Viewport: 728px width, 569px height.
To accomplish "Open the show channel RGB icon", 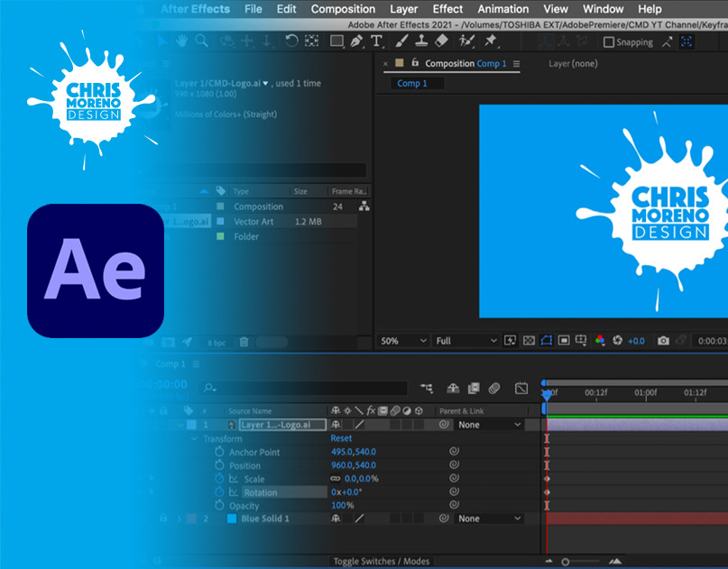I will pyautogui.click(x=600, y=341).
